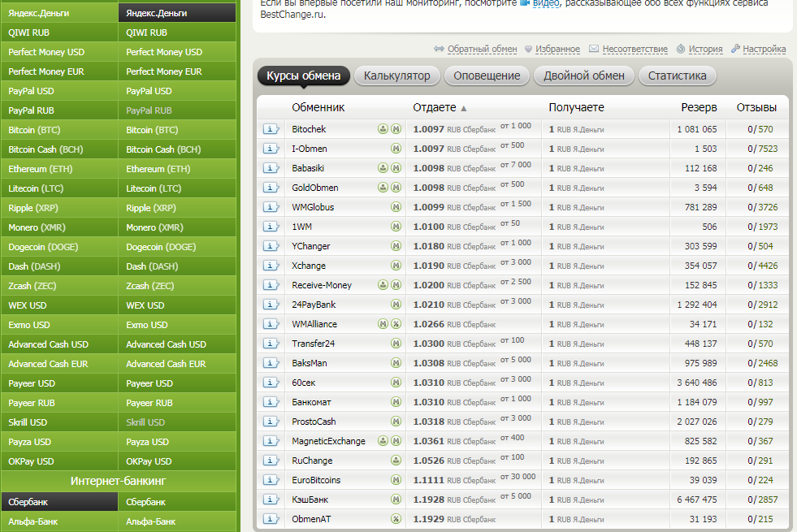Choose Ethereum (ETH) in receive column
Image resolution: width=797 pixels, height=532 pixels.
click(177, 169)
